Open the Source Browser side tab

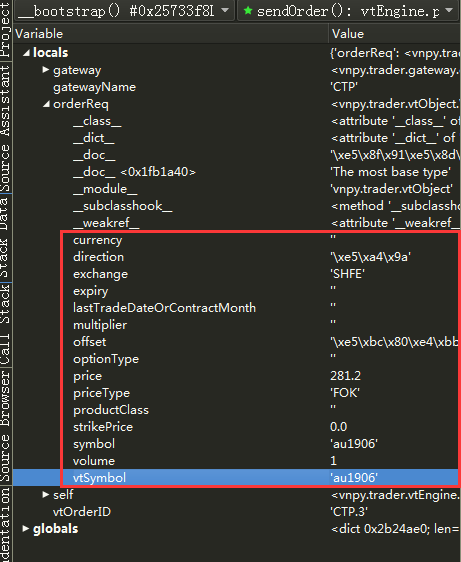(x=5, y=426)
